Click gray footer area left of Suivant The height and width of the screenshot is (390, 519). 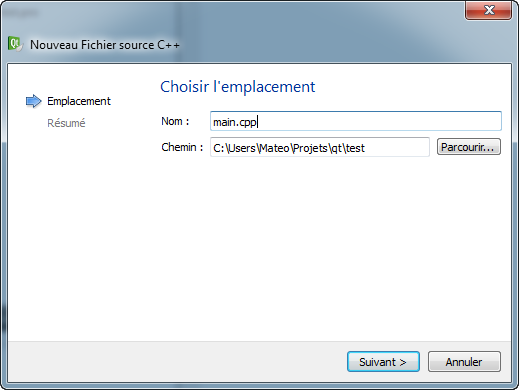(177, 362)
